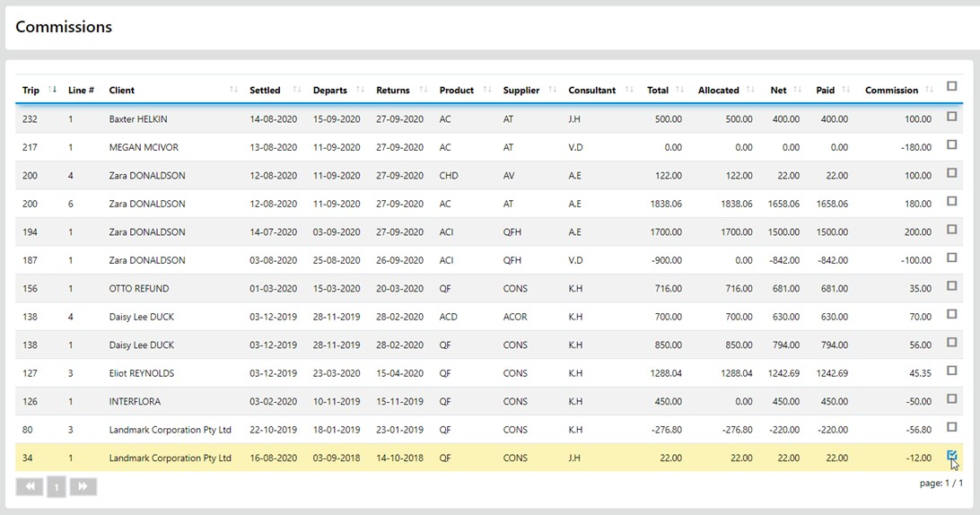980x515 pixels.
Task: Sort rows by Returns column
Action: pos(424,90)
